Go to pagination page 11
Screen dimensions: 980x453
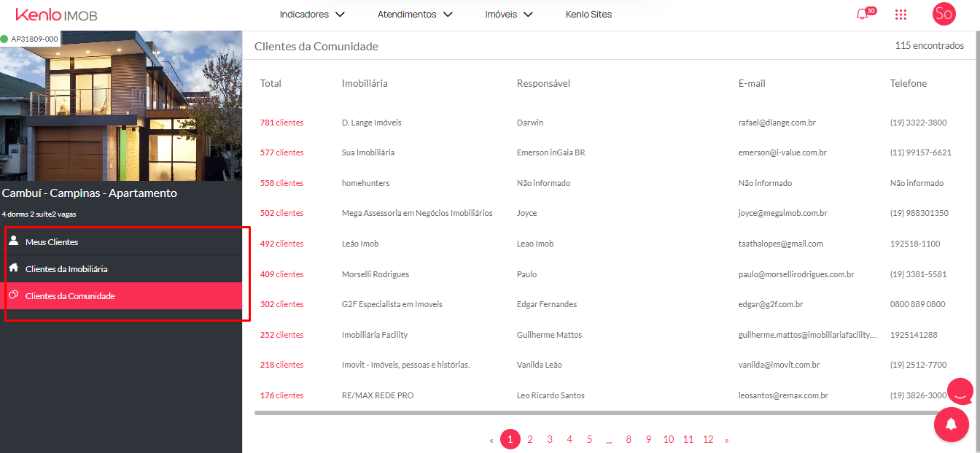point(688,439)
